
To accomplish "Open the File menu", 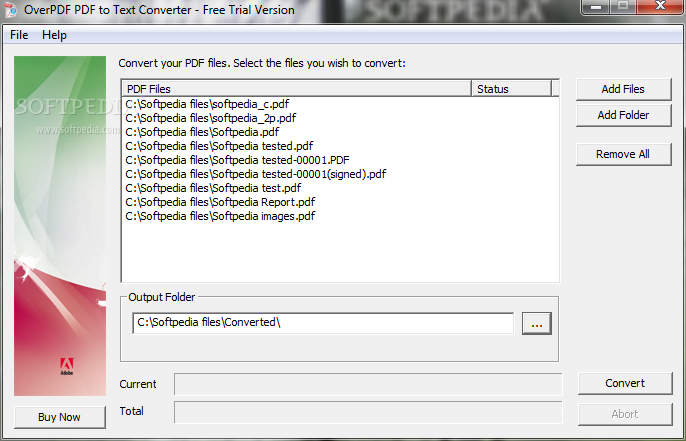I will coord(19,35).
